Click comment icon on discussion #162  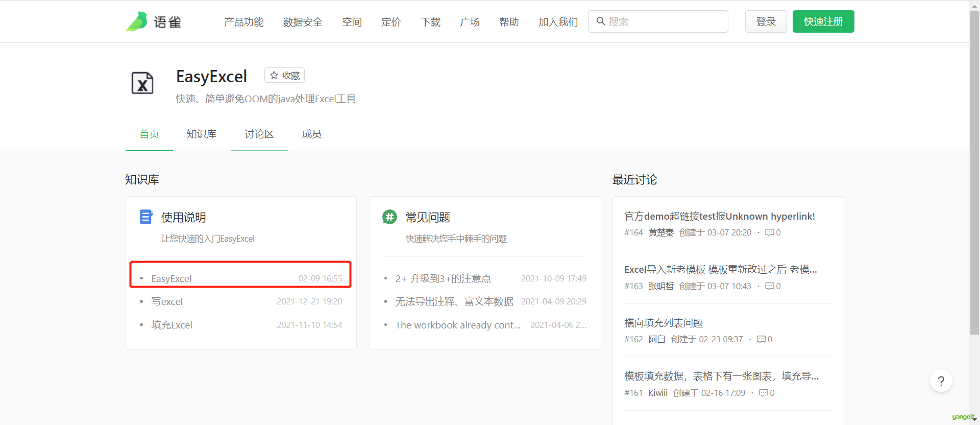pyautogui.click(x=761, y=339)
